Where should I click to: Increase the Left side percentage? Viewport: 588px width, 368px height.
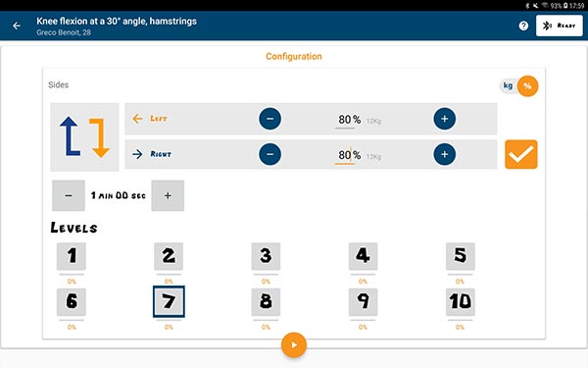444,119
